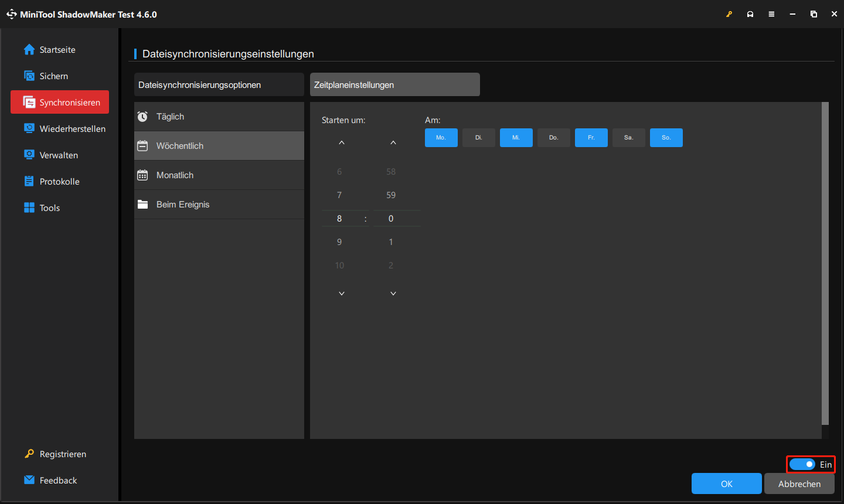
Task: Select the Beim Ereignis schedule option
Action: (219, 205)
